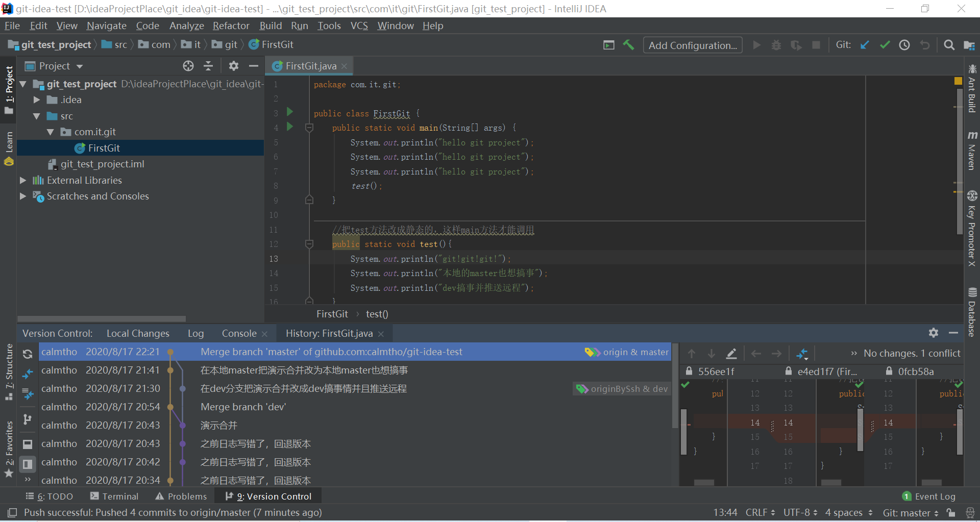Expand the .idea folder
This screenshot has width=980, height=522.
coord(36,100)
